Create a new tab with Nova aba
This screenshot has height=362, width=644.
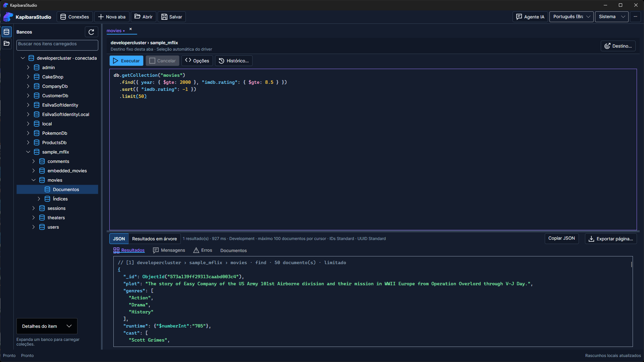(x=112, y=17)
